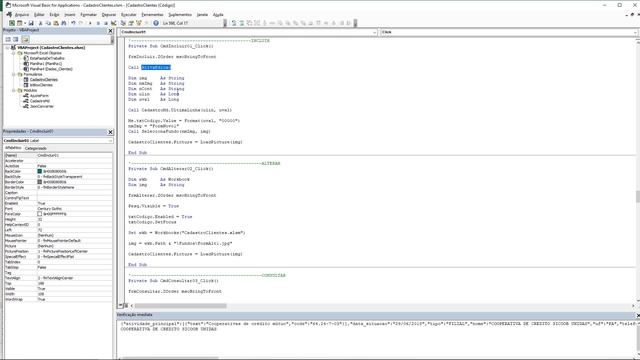Click View Code icon in Project panel

pyautogui.click(x=8, y=39)
